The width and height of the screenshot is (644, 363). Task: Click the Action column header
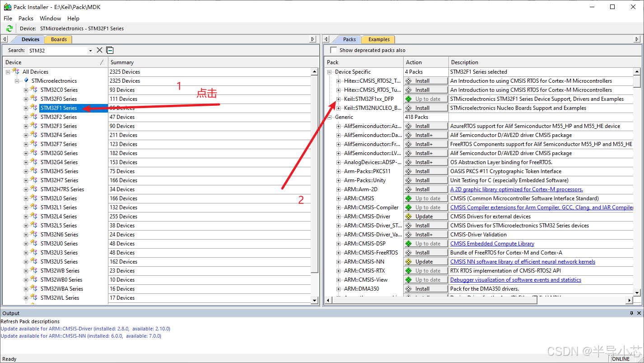[x=426, y=62]
